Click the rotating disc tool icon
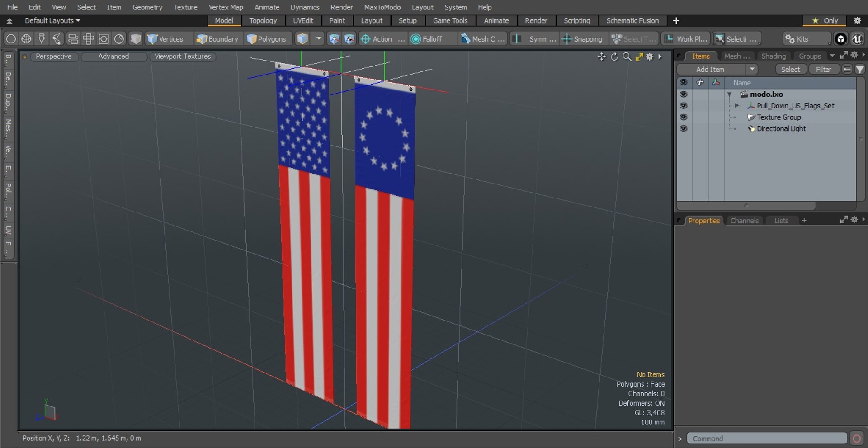The height and width of the screenshot is (448, 868). click(x=119, y=39)
